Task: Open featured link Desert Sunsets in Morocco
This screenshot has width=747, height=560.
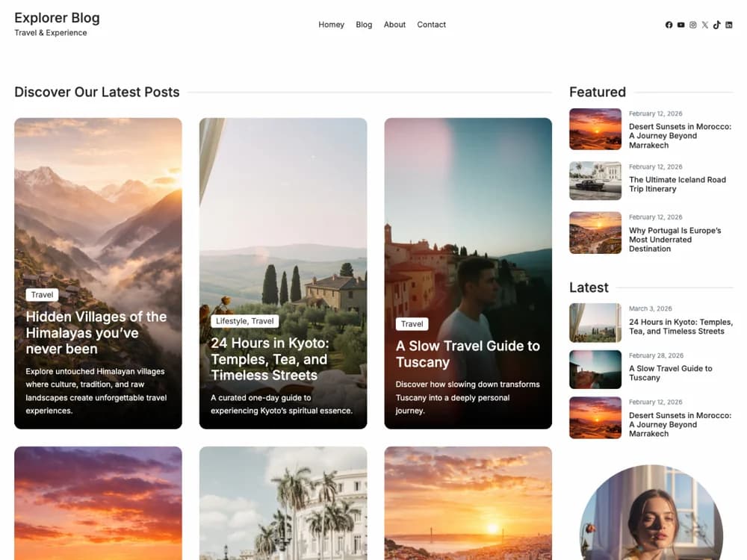Action: (x=680, y=136)
